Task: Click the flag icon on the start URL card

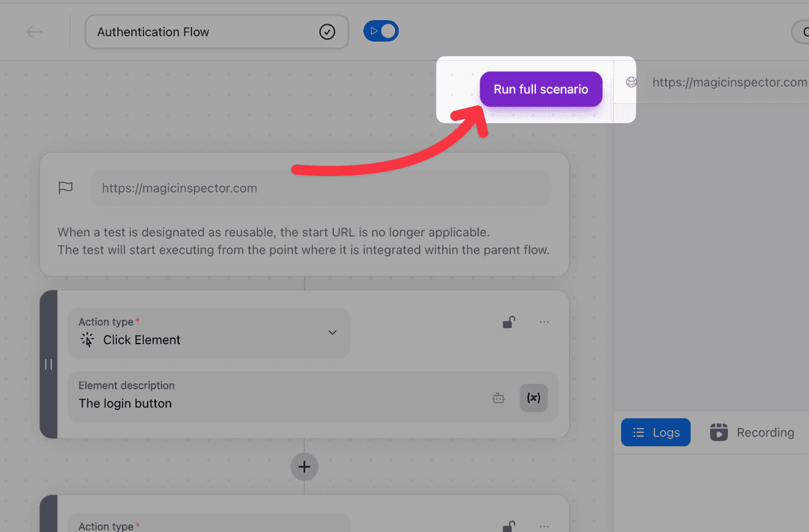Action: [66, 188]
